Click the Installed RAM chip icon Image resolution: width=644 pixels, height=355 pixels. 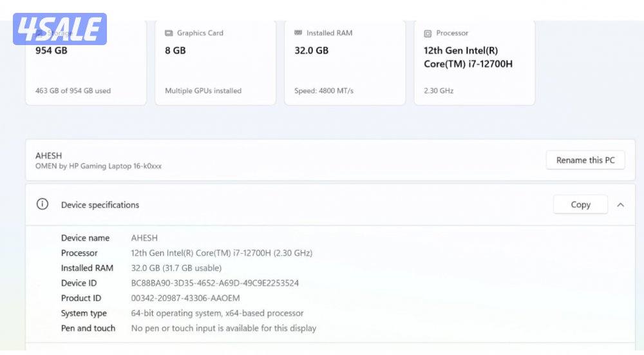(x=298, y=33)
